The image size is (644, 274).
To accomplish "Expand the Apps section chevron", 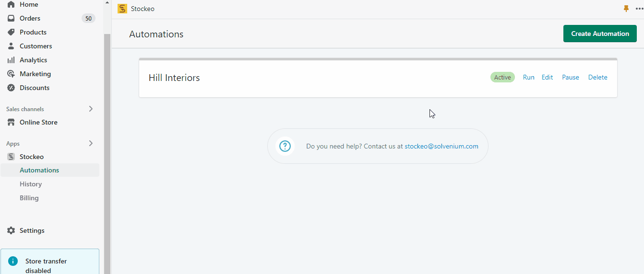I will (x=91, y=143).
